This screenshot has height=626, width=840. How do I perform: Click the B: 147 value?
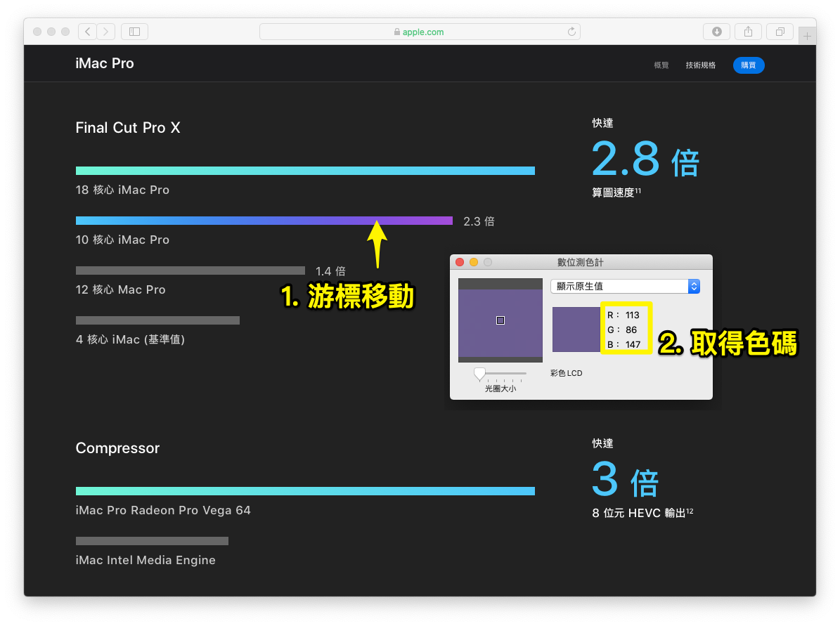624,344
